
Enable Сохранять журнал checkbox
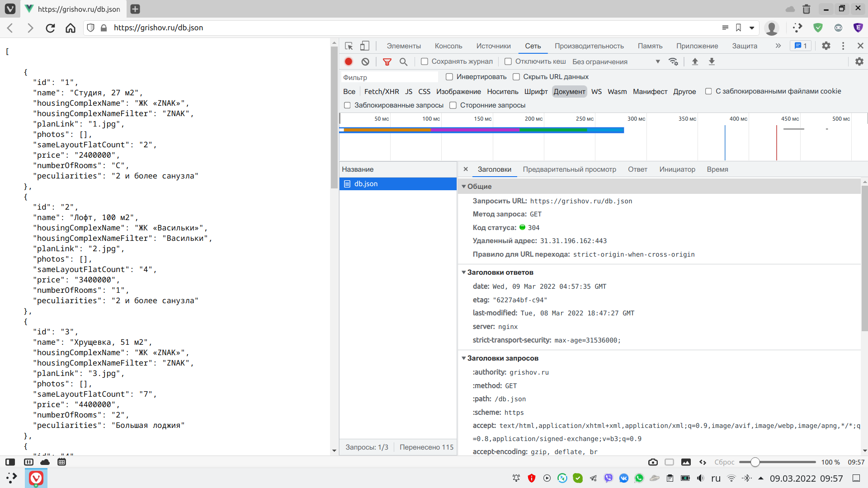[x=425, y=61]
